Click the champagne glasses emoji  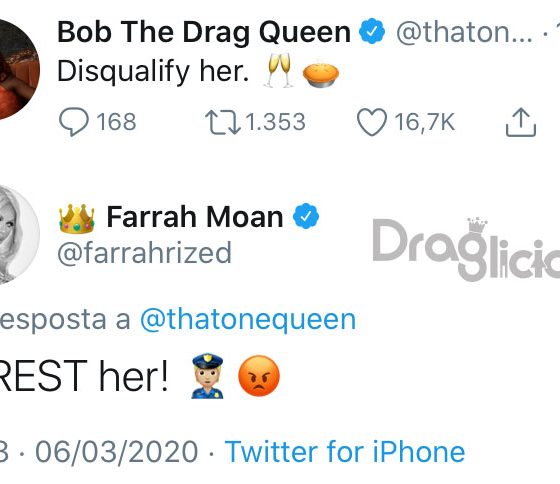279,70
